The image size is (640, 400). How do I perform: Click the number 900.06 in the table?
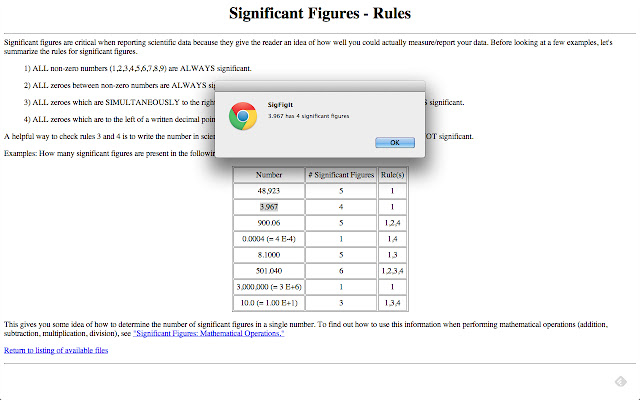click(269, 223)
